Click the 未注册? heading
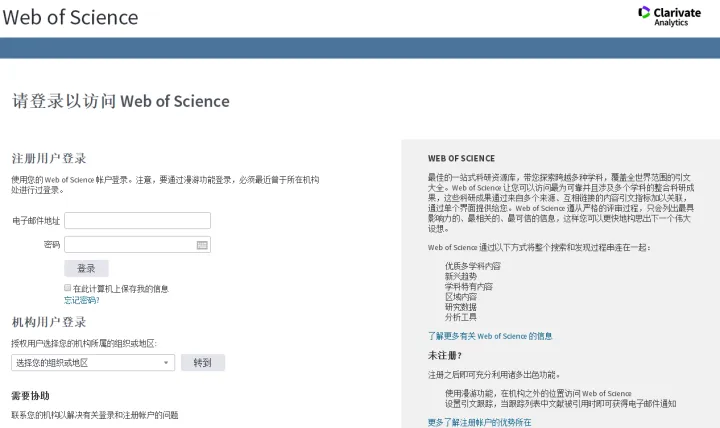 445,355
